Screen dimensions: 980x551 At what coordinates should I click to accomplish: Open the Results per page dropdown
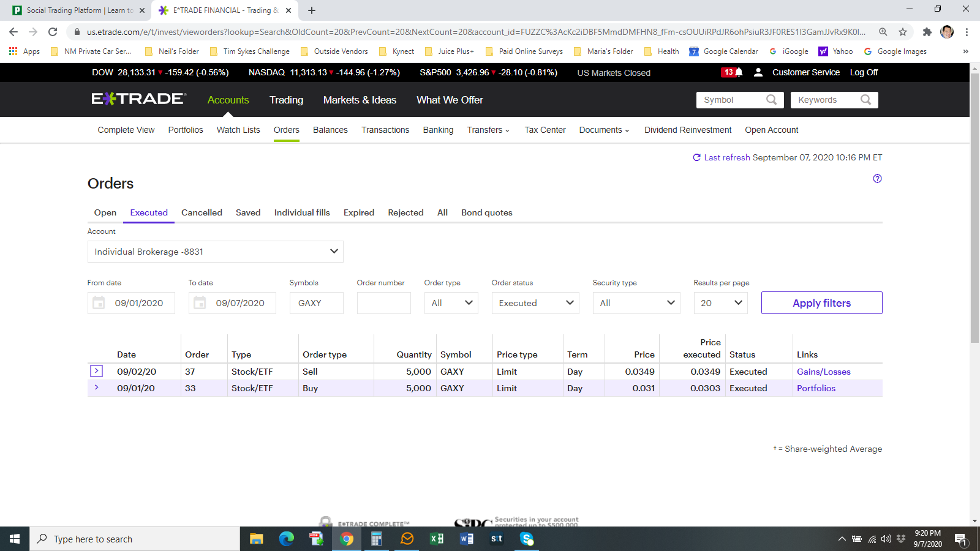[720, 303]
